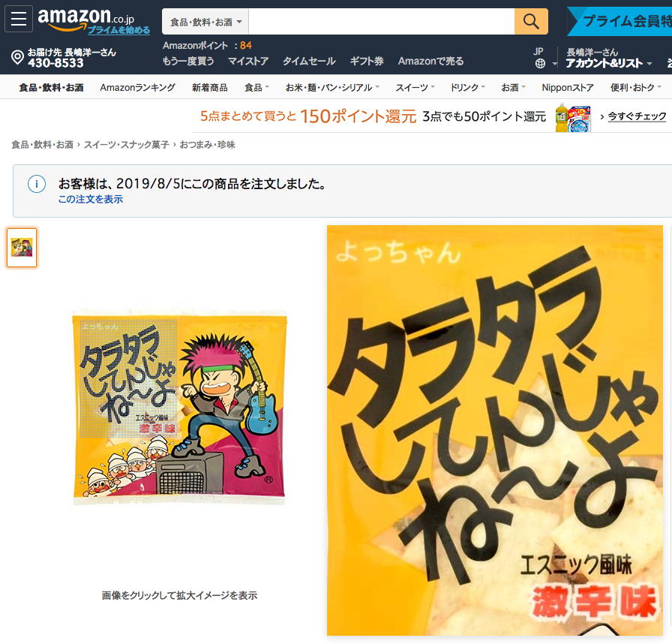
Task: Expand the アカウント&リスト dropdown
Action: point(608,64)
